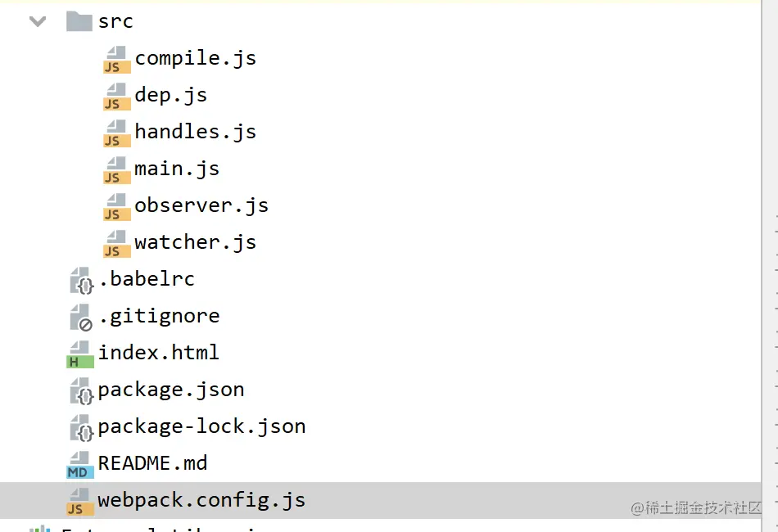
Task: Click the index.html HTML file icon
Action: 80,354
